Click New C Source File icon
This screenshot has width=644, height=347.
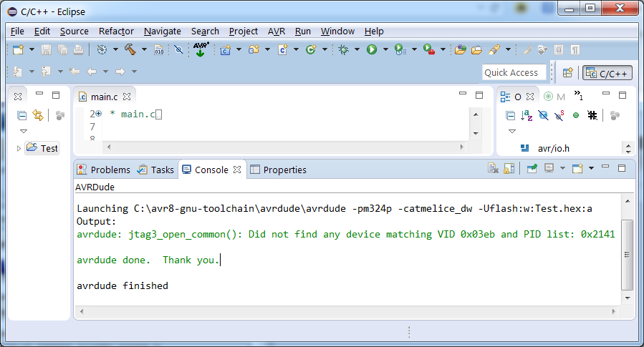point(282,49)
